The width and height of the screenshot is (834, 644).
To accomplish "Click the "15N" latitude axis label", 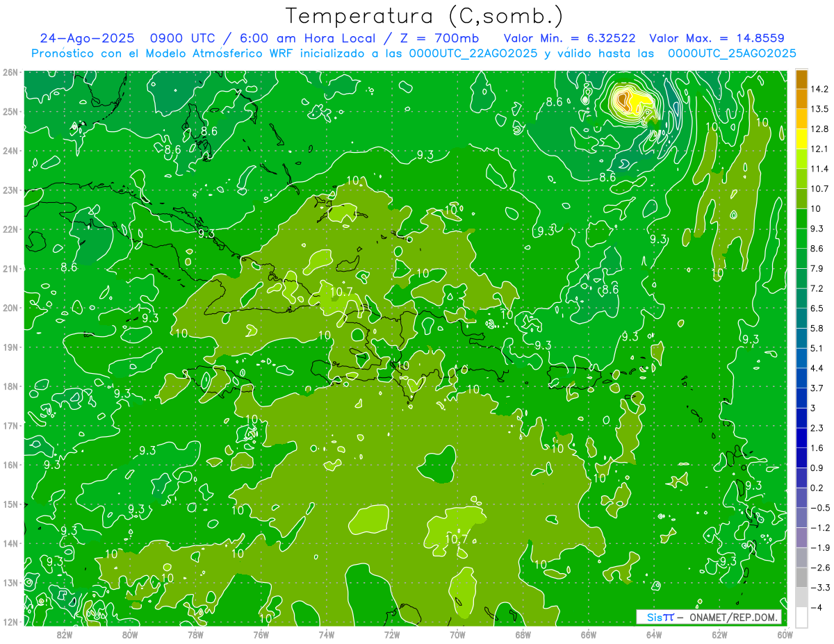I will point(10,504).
